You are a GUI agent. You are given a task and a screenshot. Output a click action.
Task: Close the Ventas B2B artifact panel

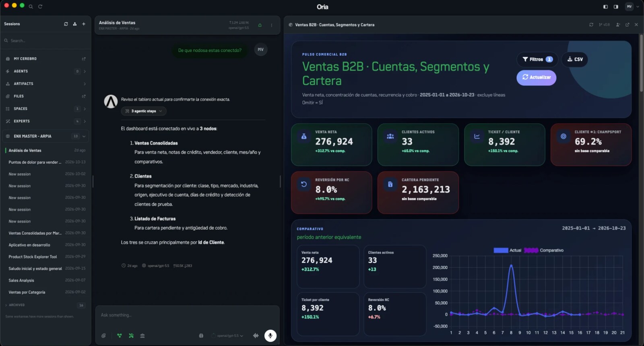[636, 25]
